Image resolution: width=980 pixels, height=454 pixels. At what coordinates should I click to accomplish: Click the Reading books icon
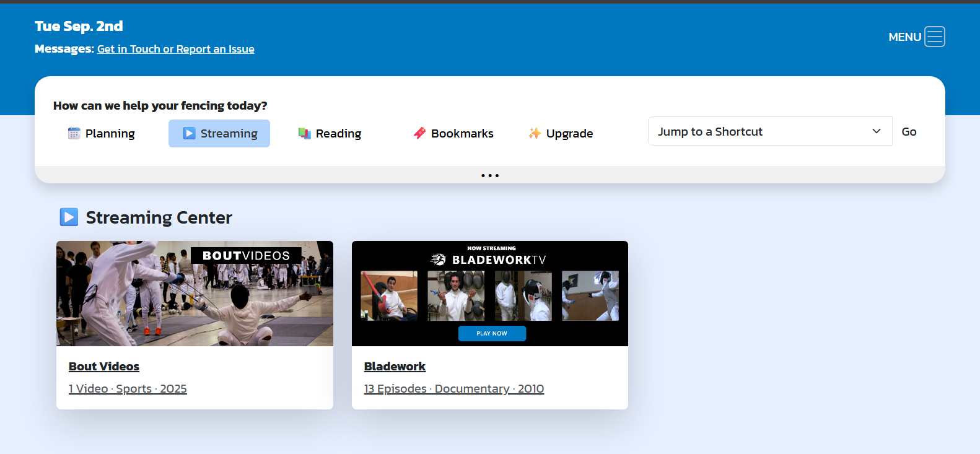[304, 133]
